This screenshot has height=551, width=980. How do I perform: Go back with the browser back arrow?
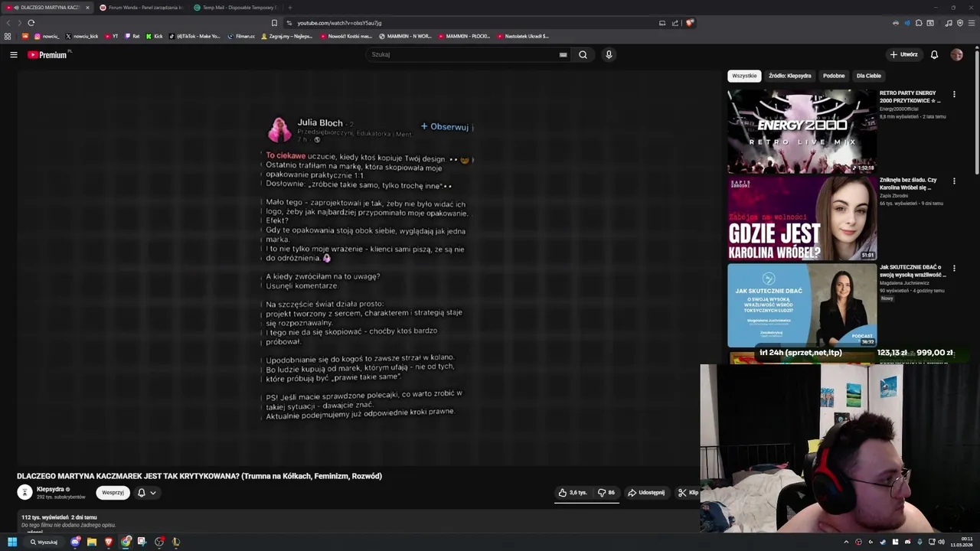point(8,23)
